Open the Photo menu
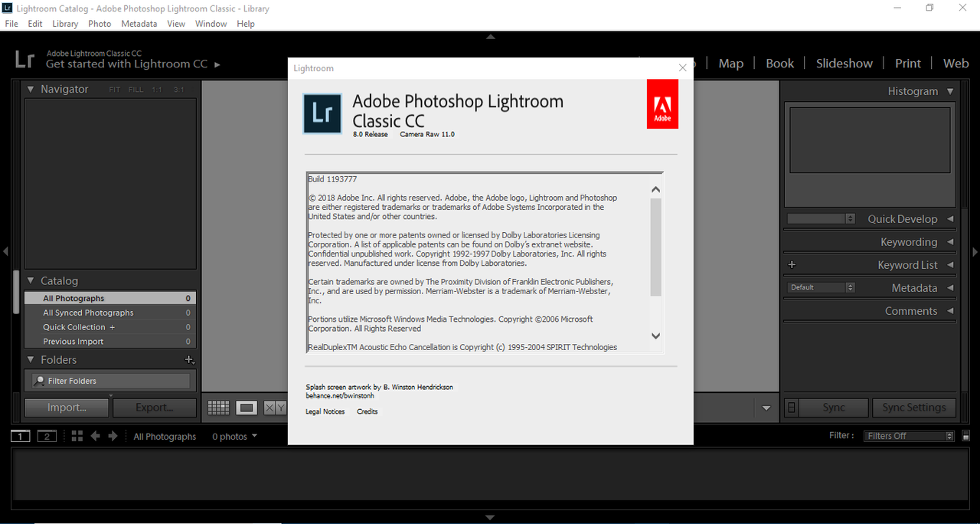980x524 pixels. tap(100, 24)
